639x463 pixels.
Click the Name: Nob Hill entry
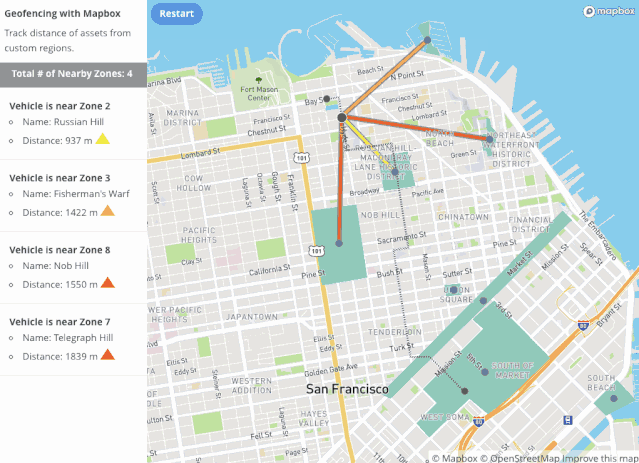pyautogui.click(x=55, y=266)
